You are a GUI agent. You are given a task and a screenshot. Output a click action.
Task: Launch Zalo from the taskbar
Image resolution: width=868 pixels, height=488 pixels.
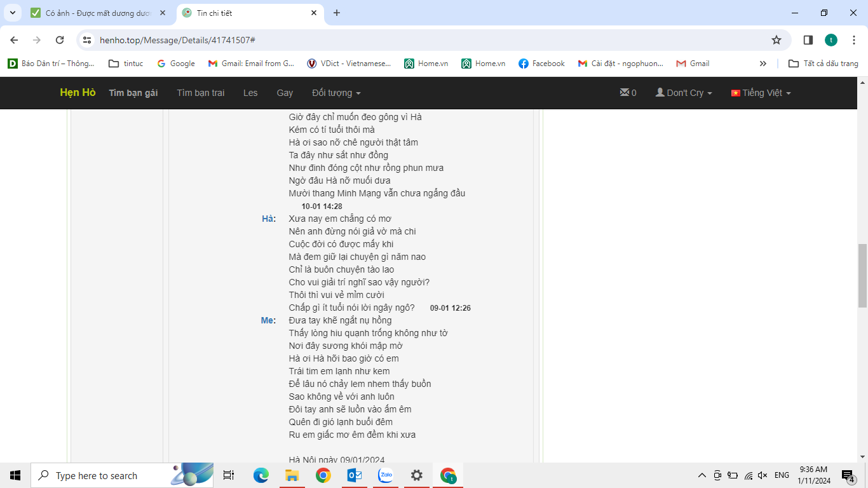(386, 475)
